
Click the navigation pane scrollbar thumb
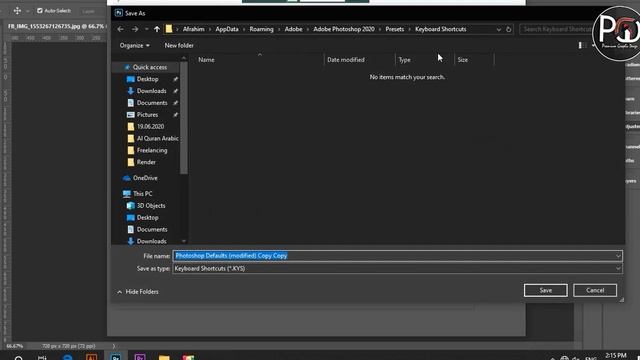coord(184,118)
